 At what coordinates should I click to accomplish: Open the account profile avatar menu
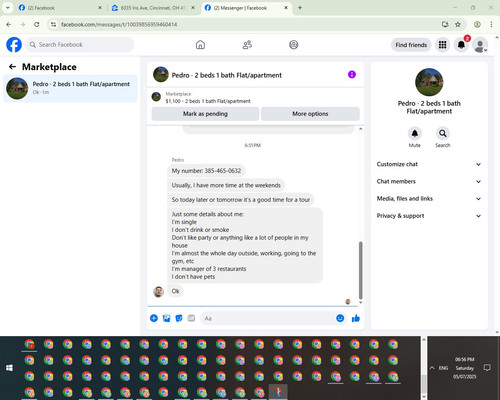[x=480, y=45]
